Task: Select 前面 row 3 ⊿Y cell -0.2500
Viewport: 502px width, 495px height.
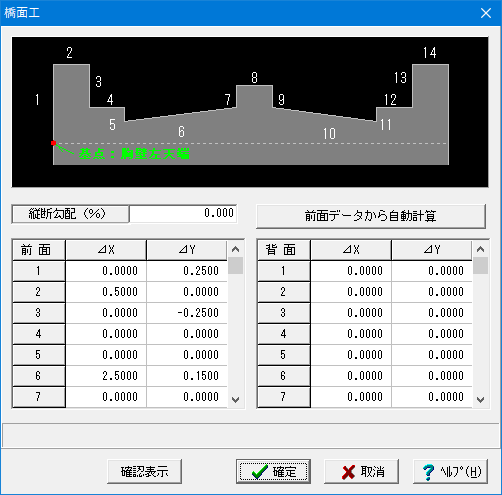Action: point(187,313)
